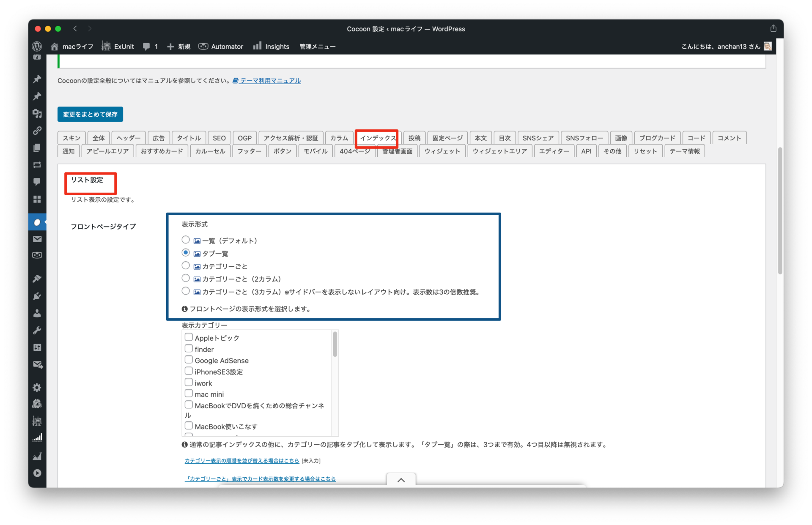
Task: Open Pages icon in sidebar
Action: [37, 148]
